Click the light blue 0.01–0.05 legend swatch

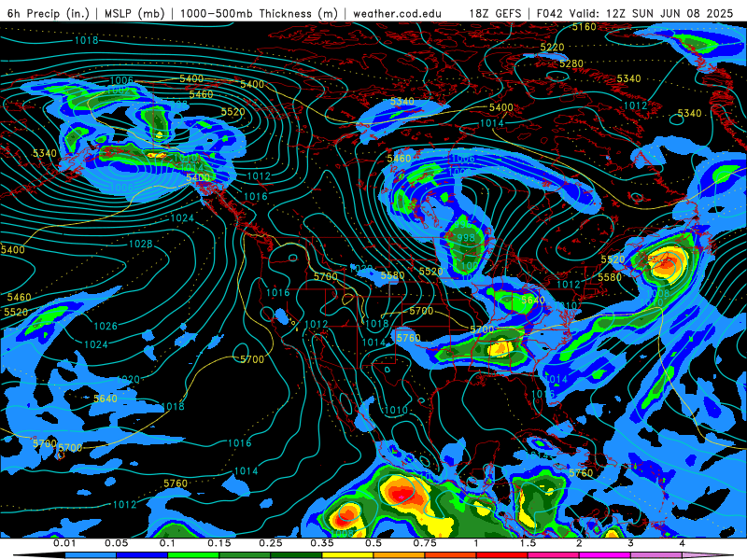[91, 555]
